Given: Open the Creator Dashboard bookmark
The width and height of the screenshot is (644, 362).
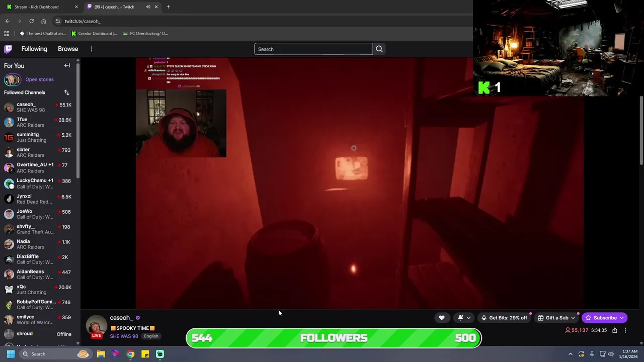Looking at the screenshot, I should pyautogui.click(x=94, y=34).
